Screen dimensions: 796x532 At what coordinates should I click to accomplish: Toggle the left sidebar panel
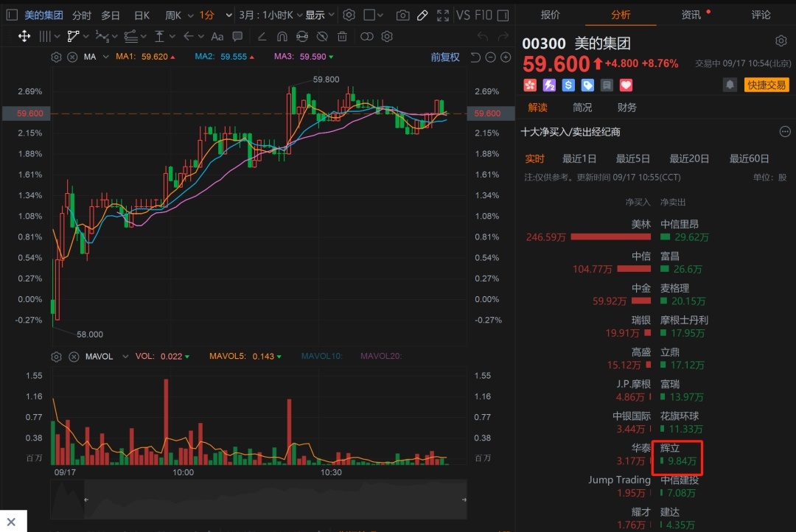point(12,15)
